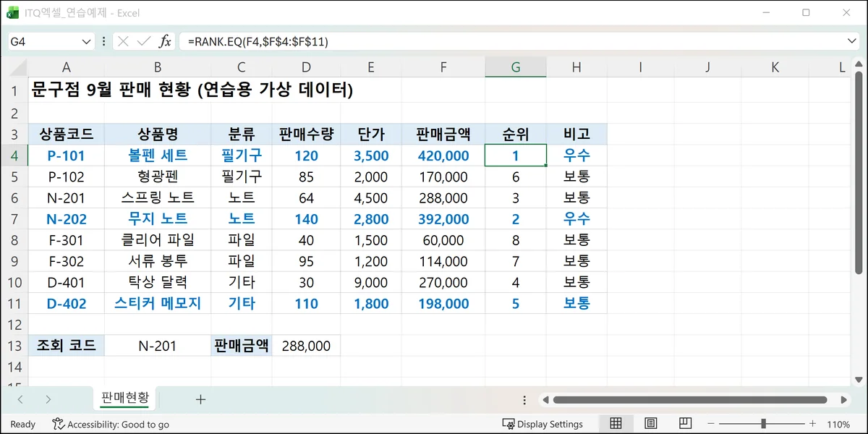Select the 우수 cell in row 7
This screenshot has width=868, height=434.
(576, 218)
